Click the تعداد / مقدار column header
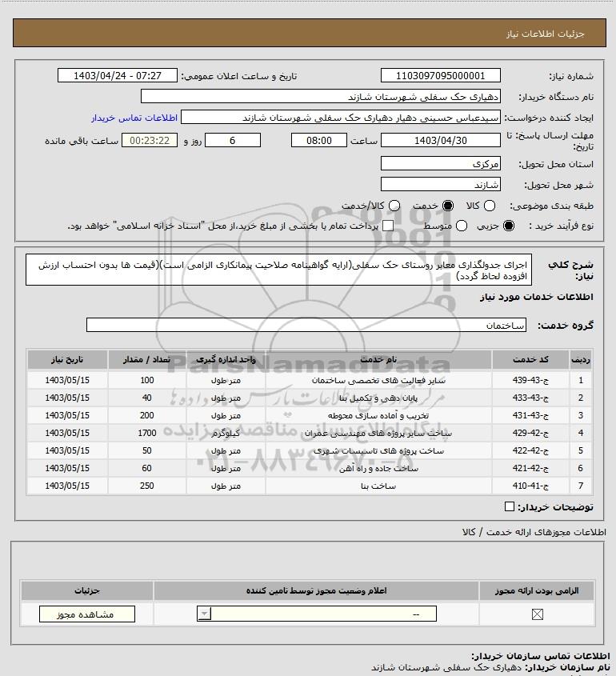This screenshot has width=616, height=676. 146,359
